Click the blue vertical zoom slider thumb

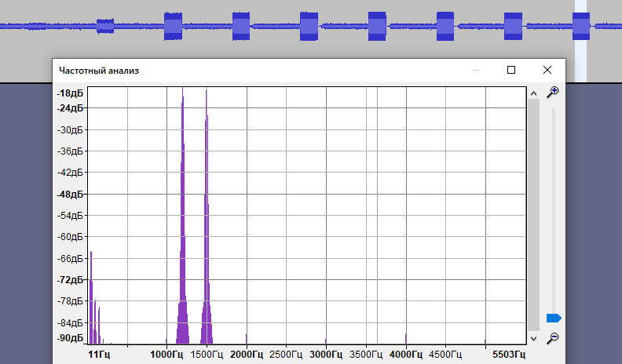pyautogui.click(x=553, y=318)
